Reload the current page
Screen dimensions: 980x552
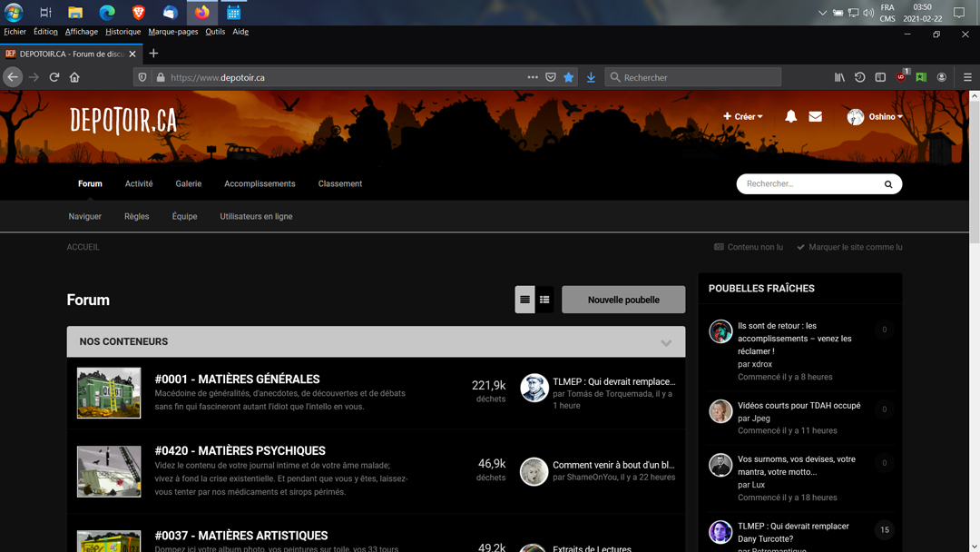click(54, 77)
